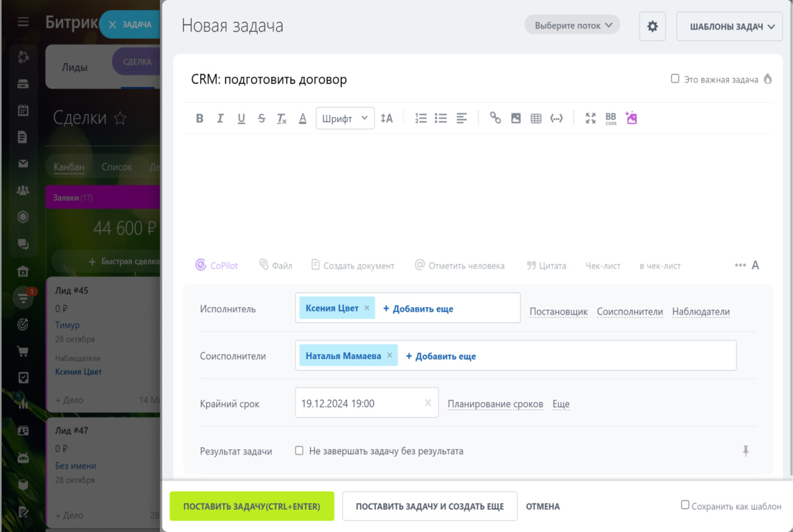This screenshot has width=793, height=532.
Task: Open the 'Шрифт' font dropdown
Action: (344, 118)
